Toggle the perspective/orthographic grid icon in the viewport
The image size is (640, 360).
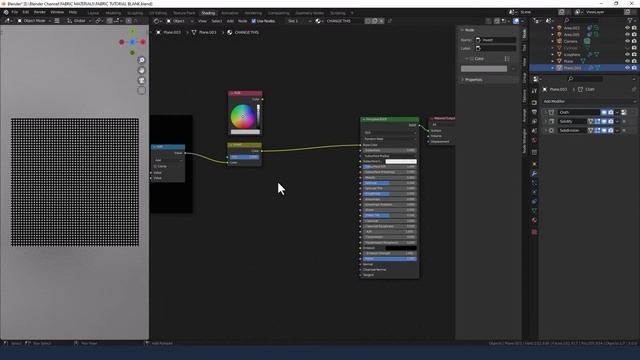[x=142, y=90]
